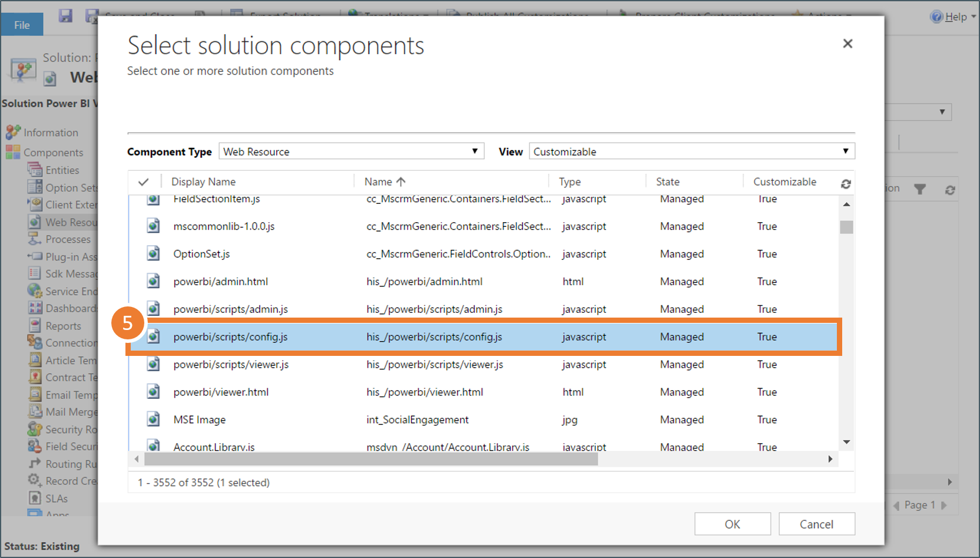Image resolution: width=980 pixels, height=558 pixels.
Task: Select the Entities icon in the sidebar
Action: 35,170
